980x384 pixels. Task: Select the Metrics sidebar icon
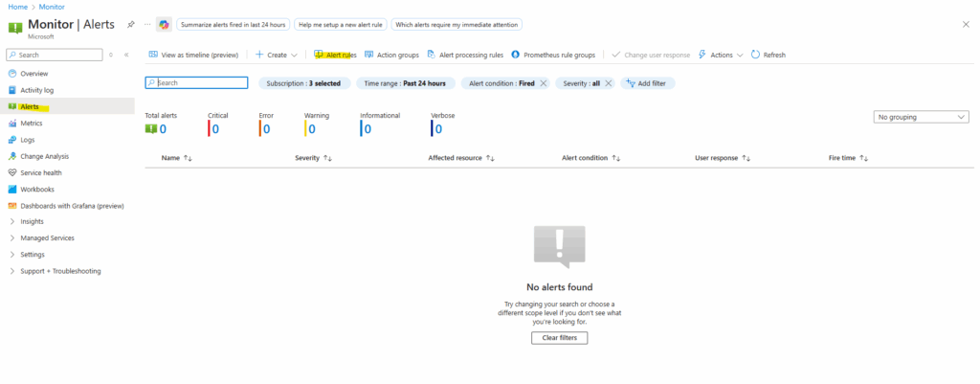click(12, 124)
